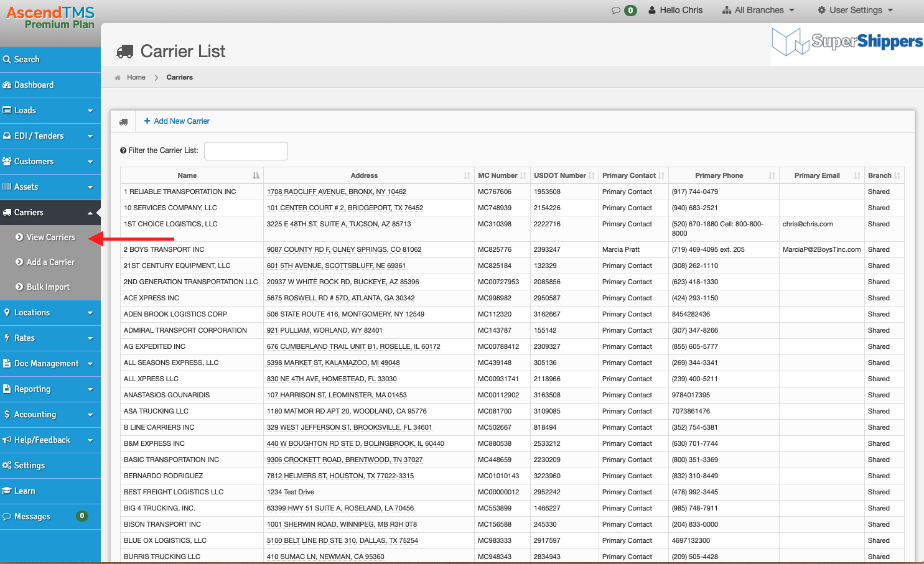This screenshot has height=564, width=924.
Task: Expand the Assets menu arrow
Action: click(90, 187)
